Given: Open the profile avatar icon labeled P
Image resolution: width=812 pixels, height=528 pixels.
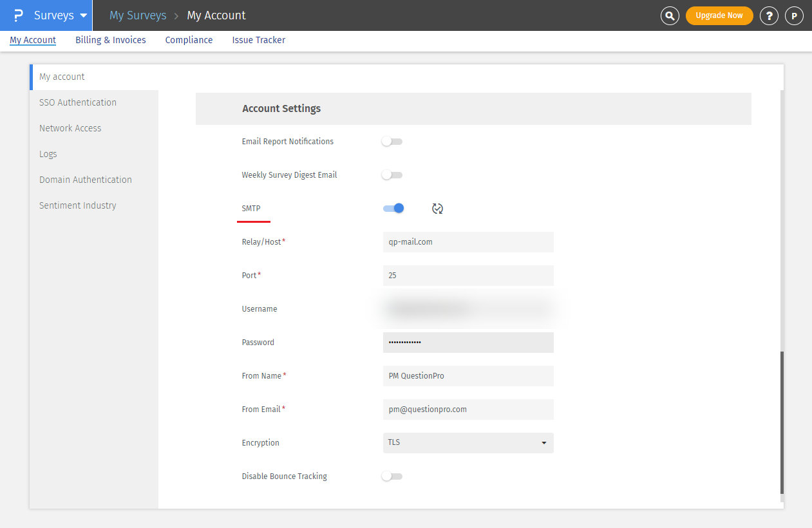Looking at the screenshot, I should [794, 15].
